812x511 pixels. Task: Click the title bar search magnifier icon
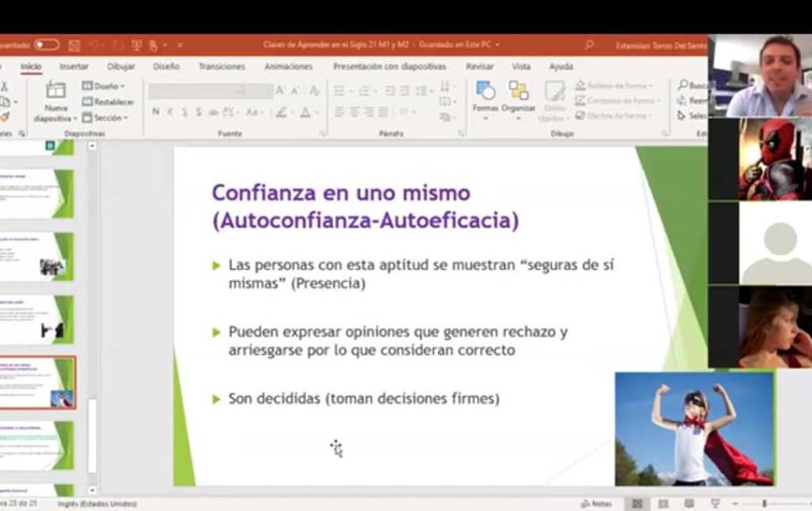click(x=588, y=45)
